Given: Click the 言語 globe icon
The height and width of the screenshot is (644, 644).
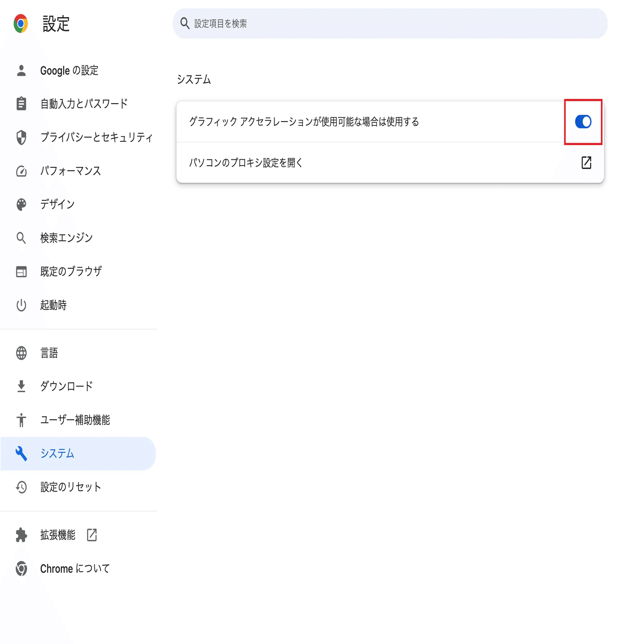Looking at the screenshot, I should [21, 353].
